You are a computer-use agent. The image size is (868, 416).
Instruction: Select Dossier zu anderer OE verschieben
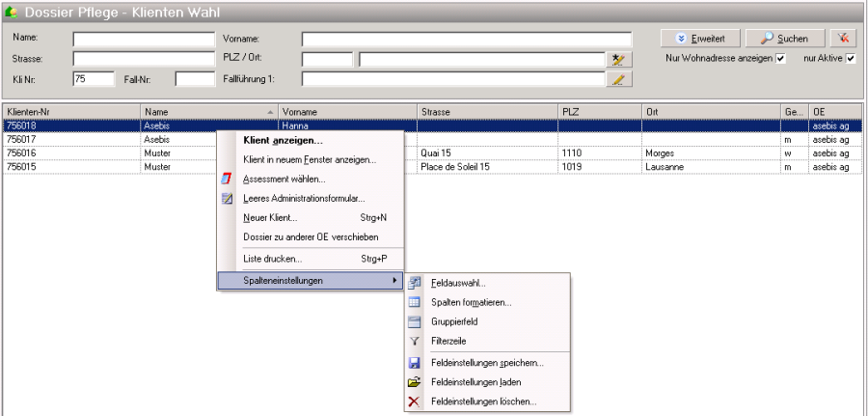tap(311, 237)
